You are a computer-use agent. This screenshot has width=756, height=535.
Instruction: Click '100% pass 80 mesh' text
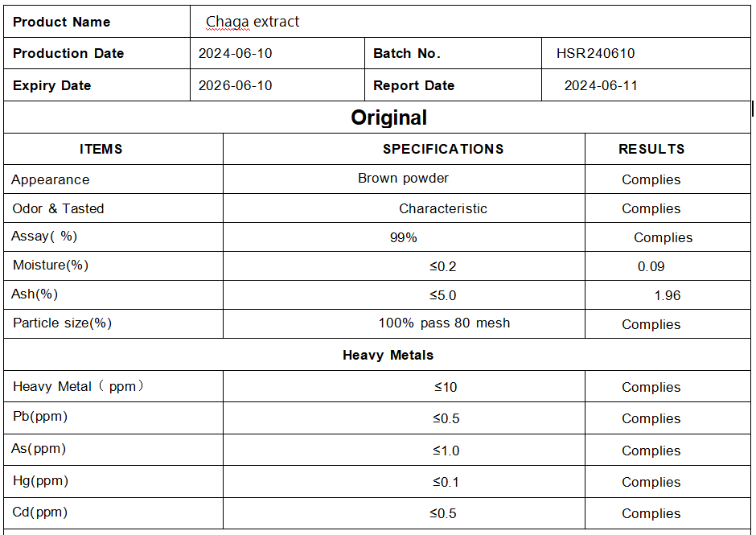[x=444, y=323]
